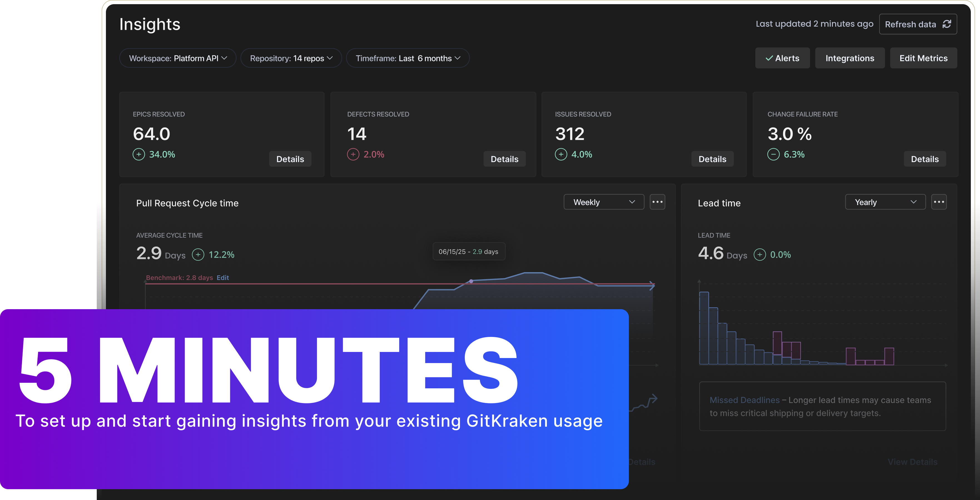
Task: Click the minus circle icon beside 6.3%
Action: click(773, 154)
